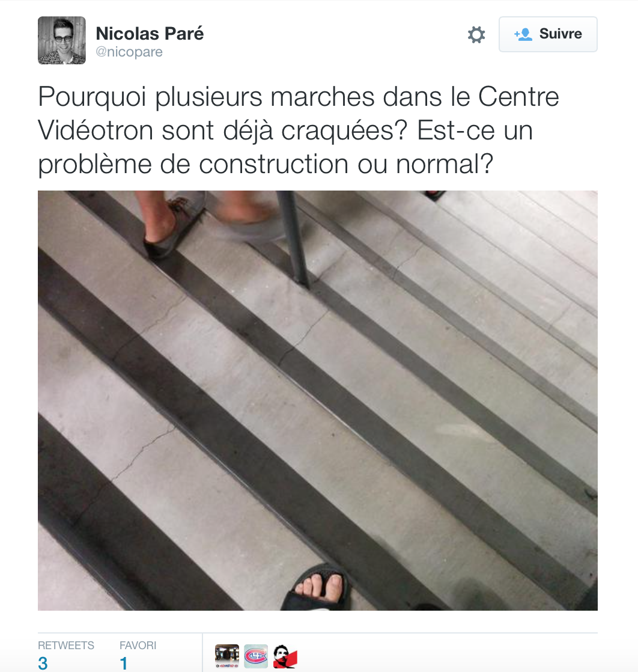
Task: Click the word Vidéotron in the tweet
Action: (96, 130)
